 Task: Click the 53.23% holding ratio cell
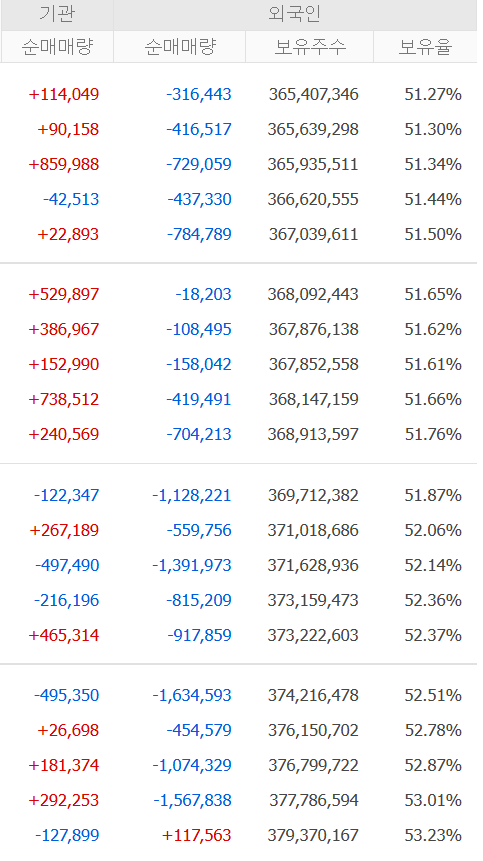click(433, 836)
